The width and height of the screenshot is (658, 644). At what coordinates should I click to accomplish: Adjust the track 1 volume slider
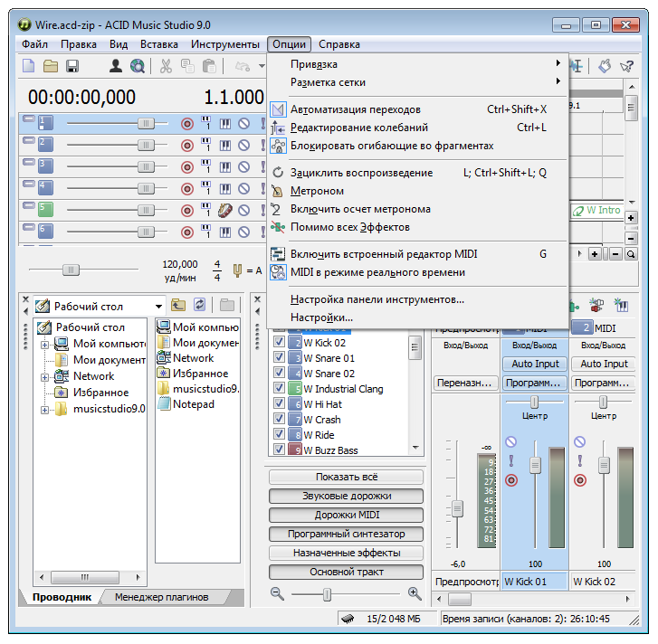click(x=146, y=123)
